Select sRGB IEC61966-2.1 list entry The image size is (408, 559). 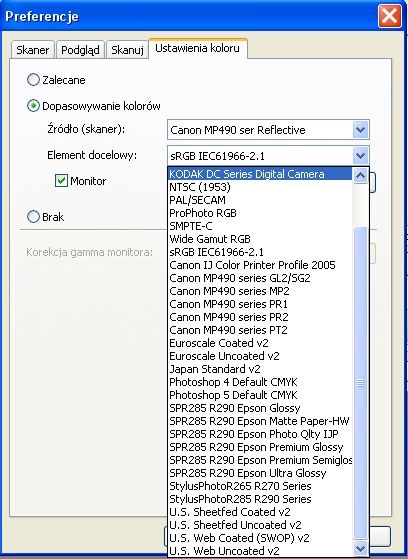click(x=260, y=252)
